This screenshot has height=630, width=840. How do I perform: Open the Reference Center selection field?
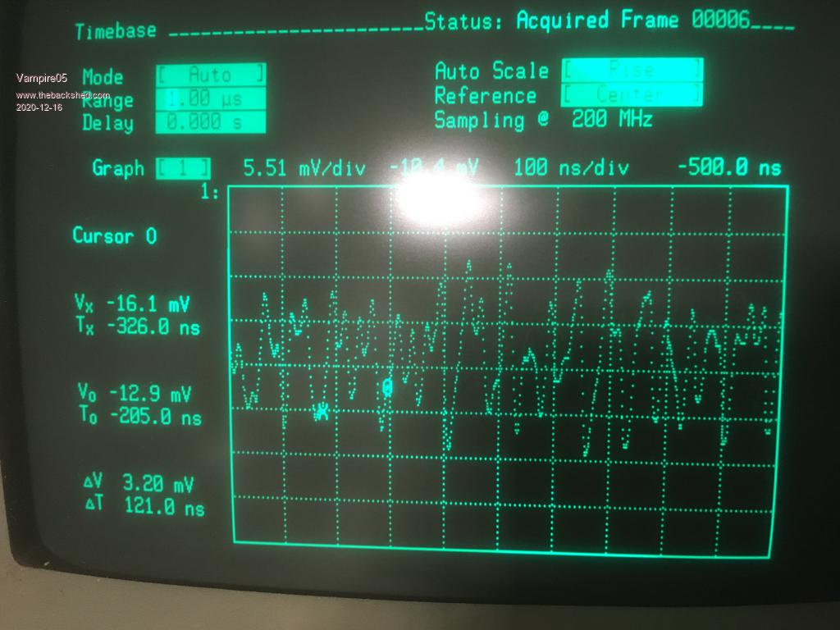pos(632,94)
